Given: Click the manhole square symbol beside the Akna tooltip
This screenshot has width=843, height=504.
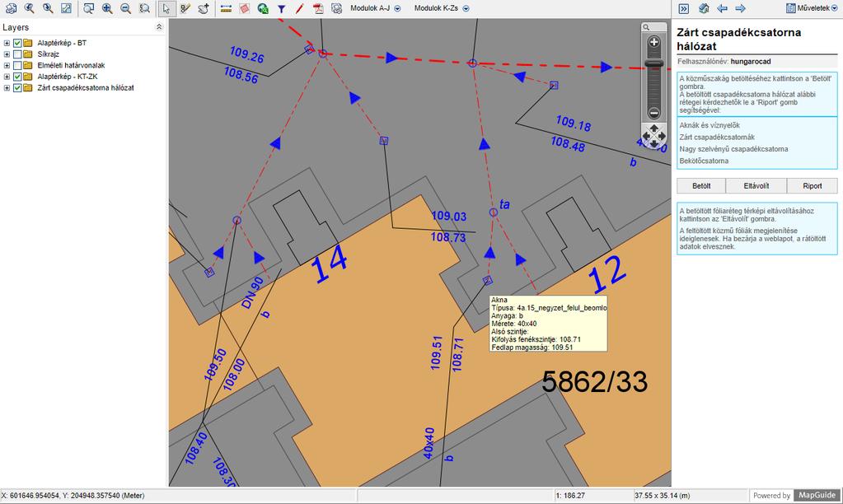Looking at the screenshot, I should click(x=488, y=280).
